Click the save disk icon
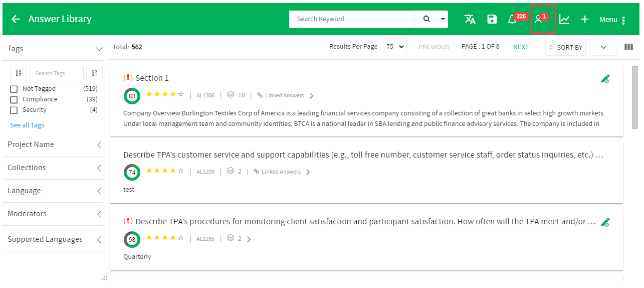 coord(492,19)
